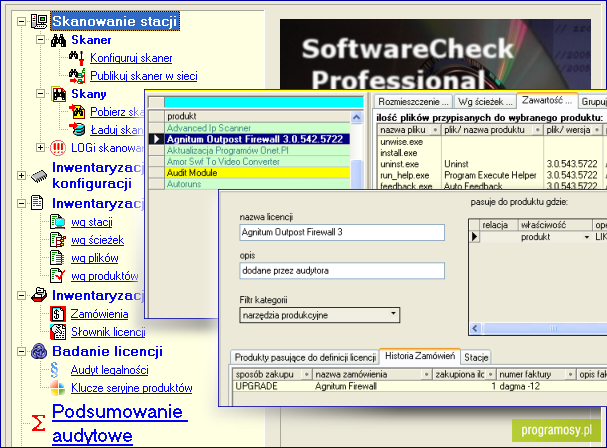Click the relation grid left scroll arrow
607x448 pixels.
(x=475, y=329)
